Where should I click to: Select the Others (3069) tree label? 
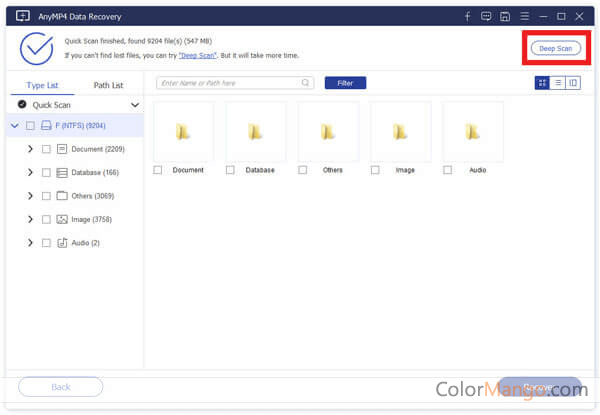click(x=93, y=196)
